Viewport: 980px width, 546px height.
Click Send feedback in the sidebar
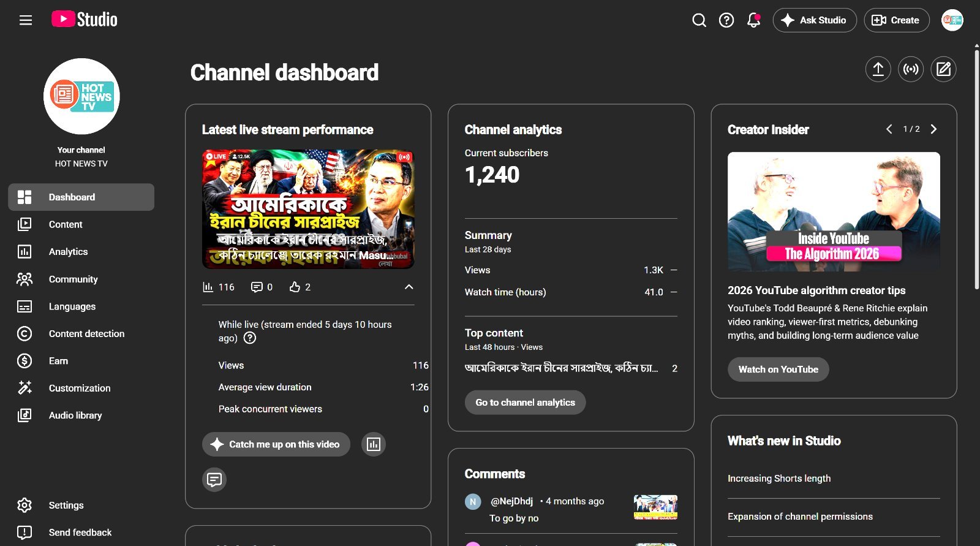pyautogui.click(x=81, y=533)
